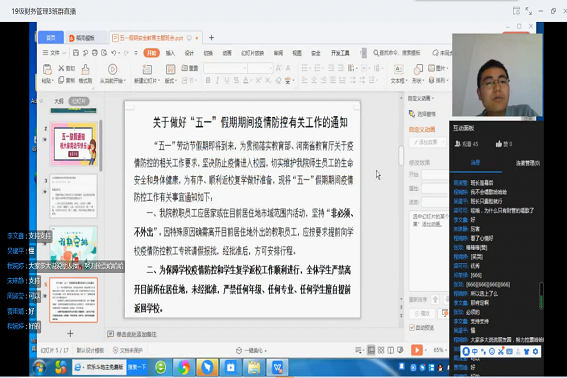Toggle the auto preview checkbox
567x378 pixels.
412,327
